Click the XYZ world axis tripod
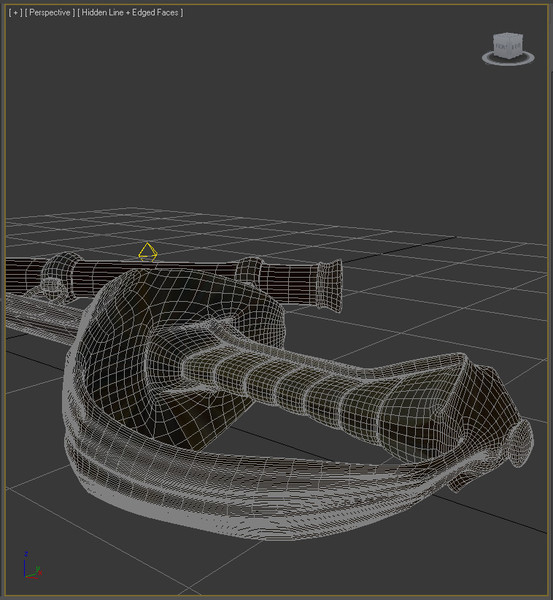 32,566
